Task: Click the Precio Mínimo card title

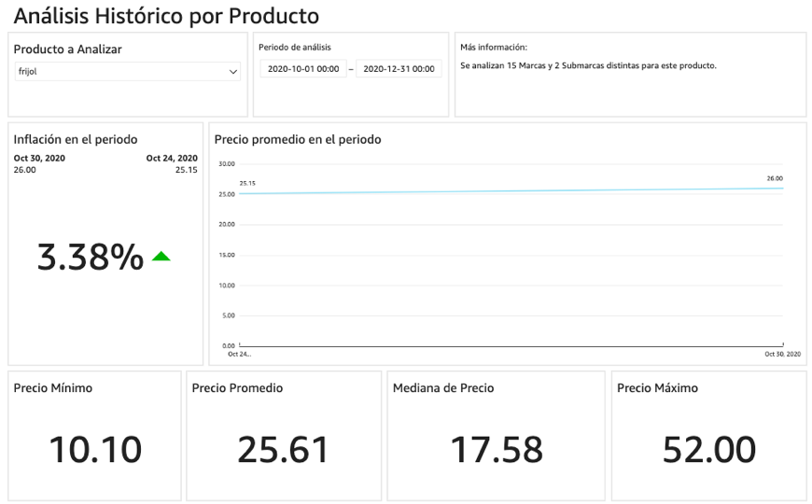Action: [53, 388]
